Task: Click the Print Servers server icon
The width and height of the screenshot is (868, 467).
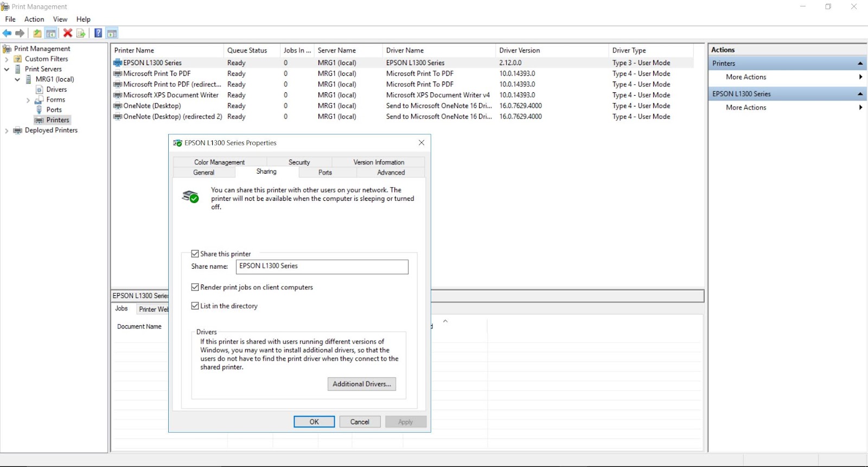Action: coord(18,69)
